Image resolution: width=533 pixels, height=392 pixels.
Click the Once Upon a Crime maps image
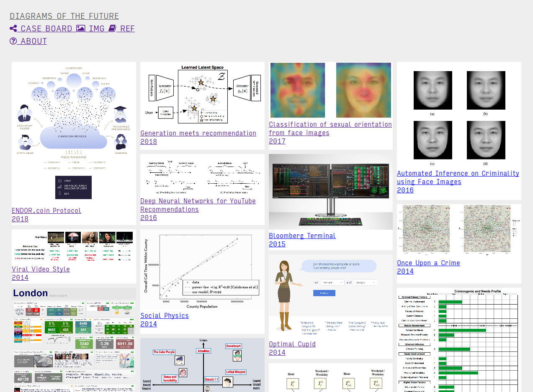tap(458, 229)
